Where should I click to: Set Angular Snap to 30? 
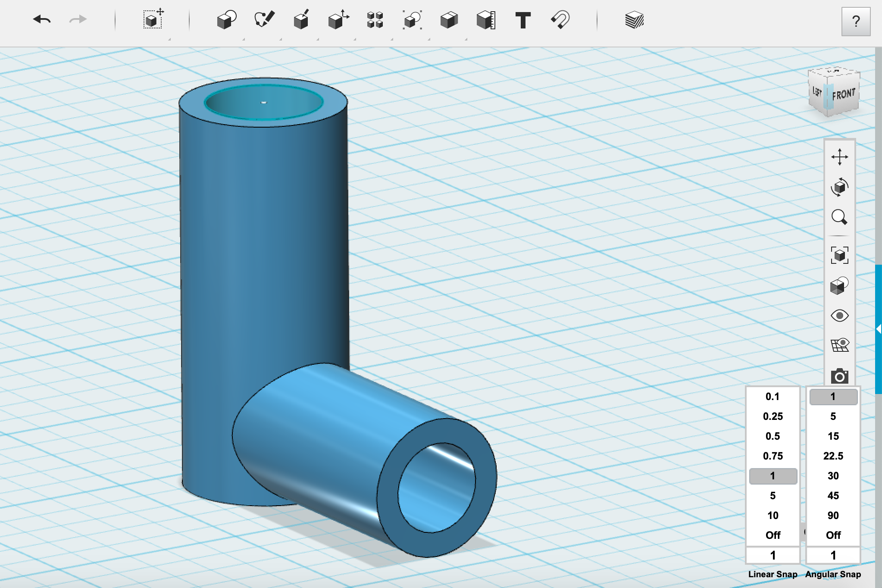point(833,476)
